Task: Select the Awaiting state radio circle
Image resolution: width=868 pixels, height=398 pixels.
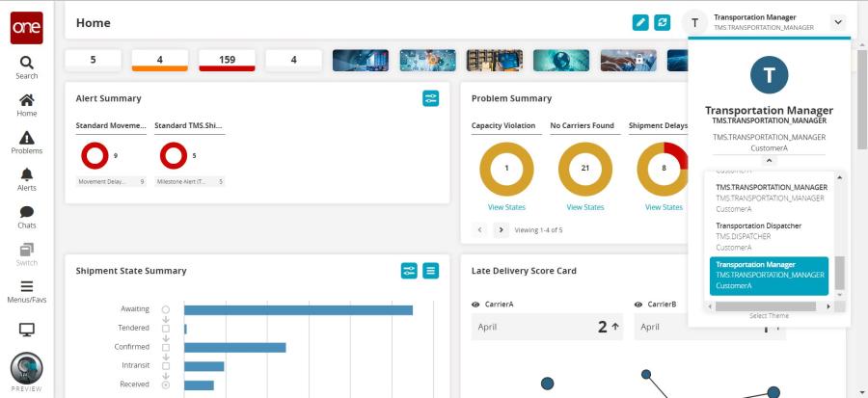Action: point(166,309)
